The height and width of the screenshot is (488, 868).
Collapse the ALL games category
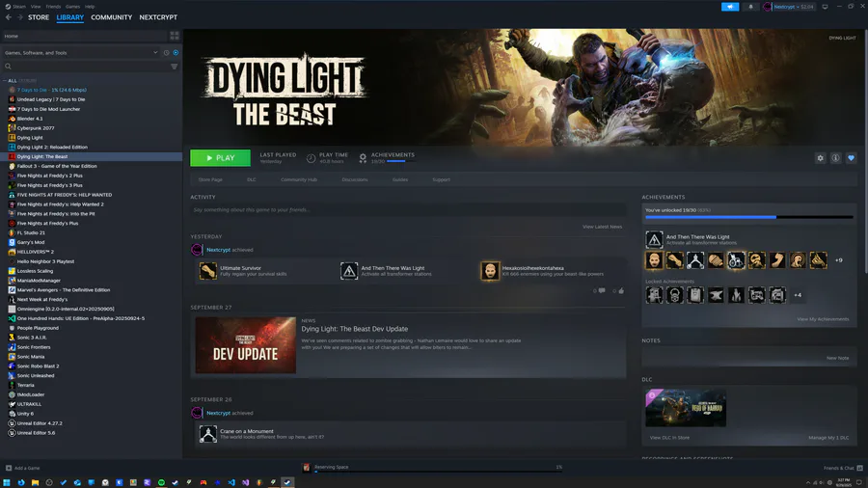click(6, 81)
